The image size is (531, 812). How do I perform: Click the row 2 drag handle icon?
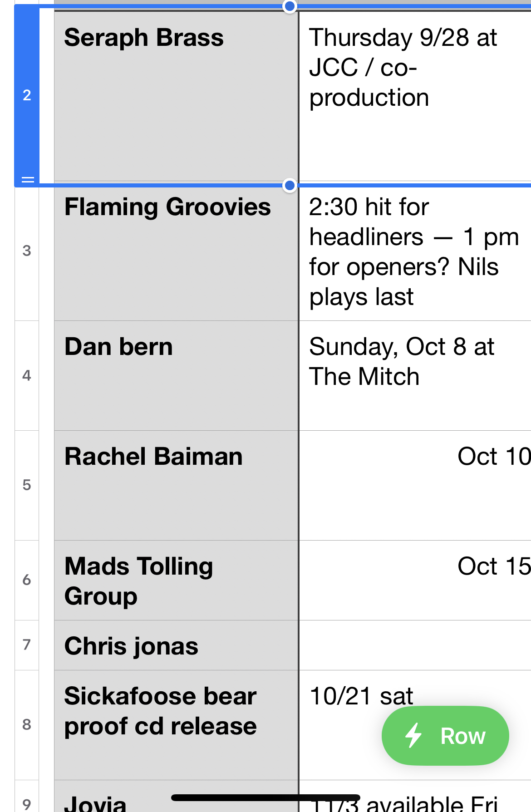[x=28, y=180]
